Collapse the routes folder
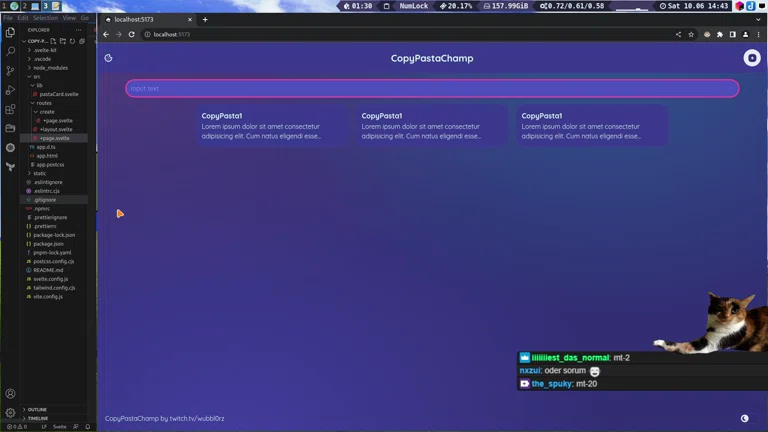This screenshot has height=432, width=768. (x=44, y=103)
